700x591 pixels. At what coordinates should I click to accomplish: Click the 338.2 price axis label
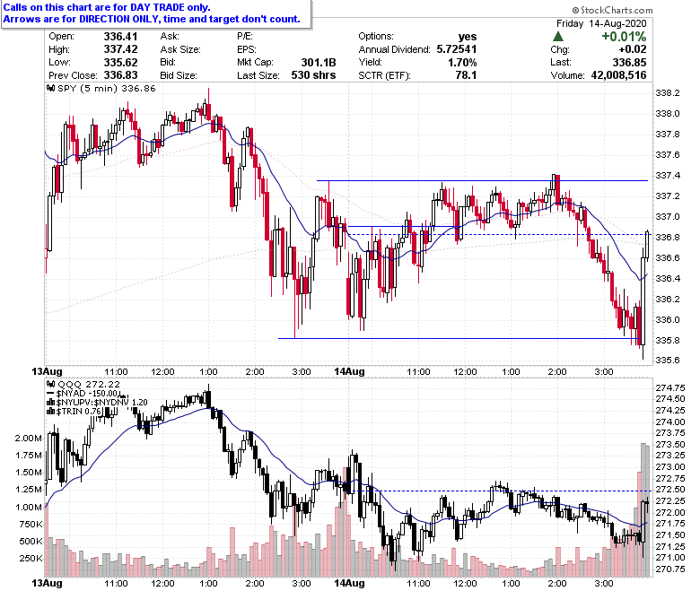pos(668,92)
